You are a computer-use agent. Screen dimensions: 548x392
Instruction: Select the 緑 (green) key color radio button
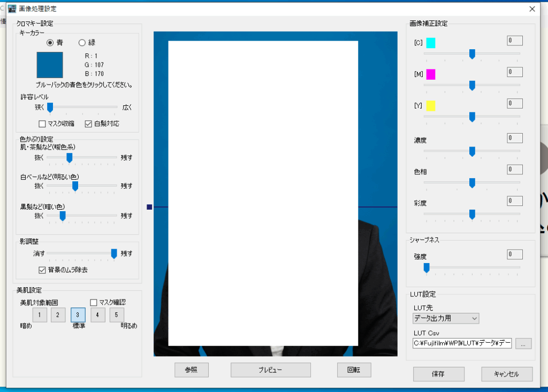(x=82, y=43)
